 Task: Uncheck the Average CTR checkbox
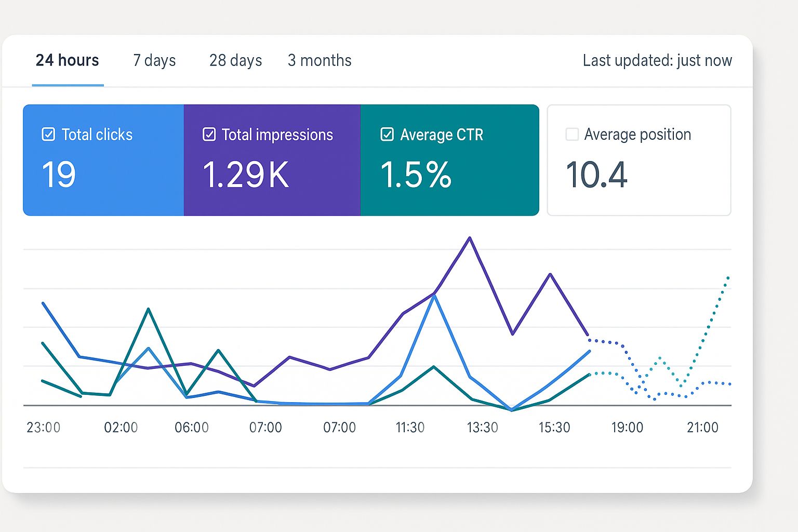[387, 134]
